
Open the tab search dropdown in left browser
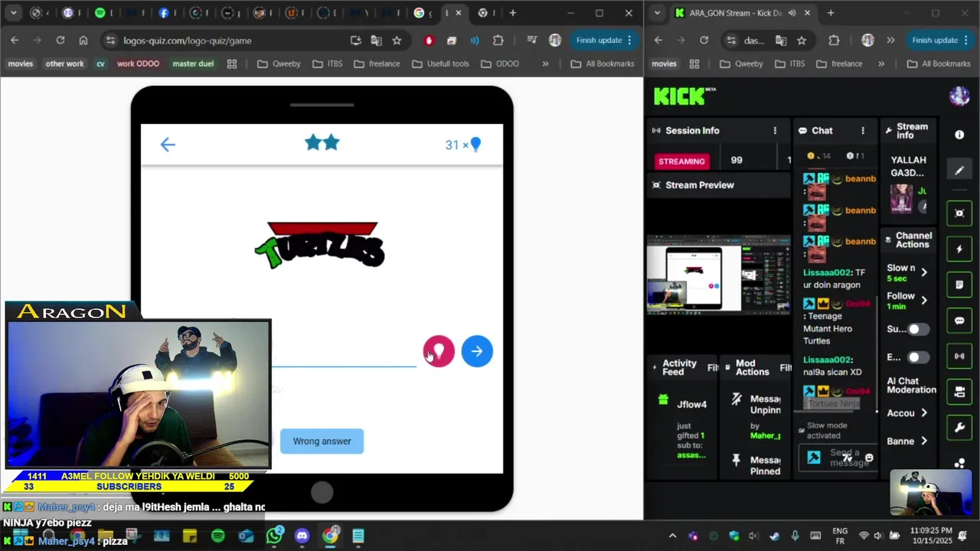(x=13, y=13)
